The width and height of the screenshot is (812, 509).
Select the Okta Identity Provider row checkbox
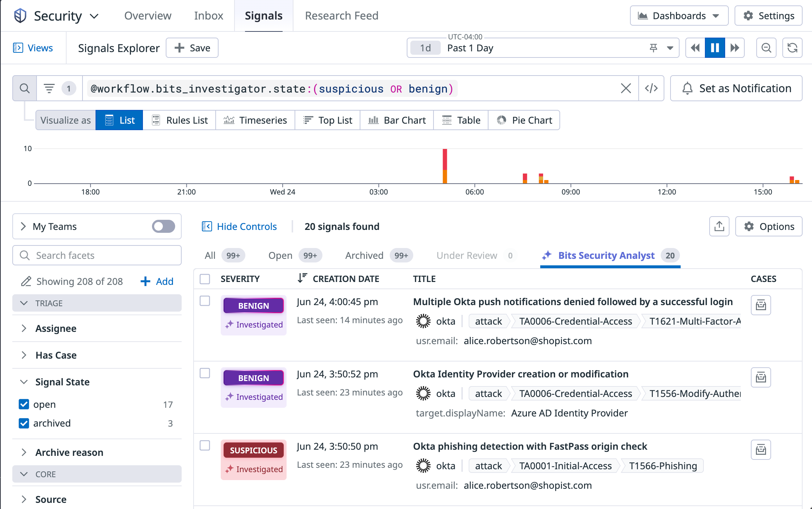click(x=205, y=373)
